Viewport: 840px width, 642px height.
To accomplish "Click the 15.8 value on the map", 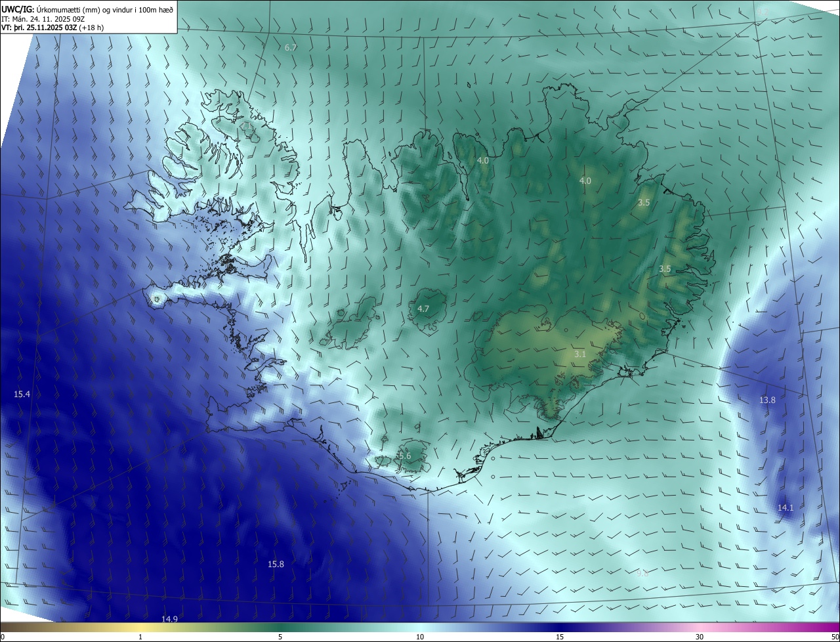I will (276, 565).
